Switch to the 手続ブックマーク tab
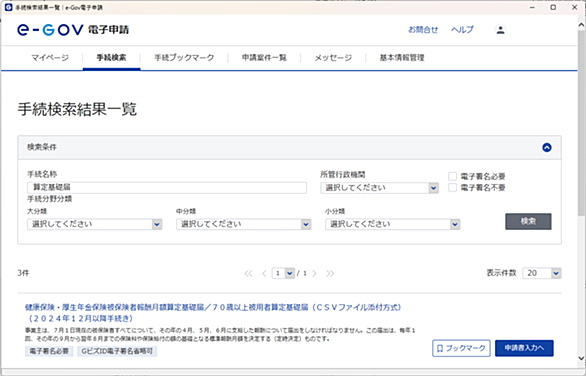The image size is (586, 376). point(184,58)
